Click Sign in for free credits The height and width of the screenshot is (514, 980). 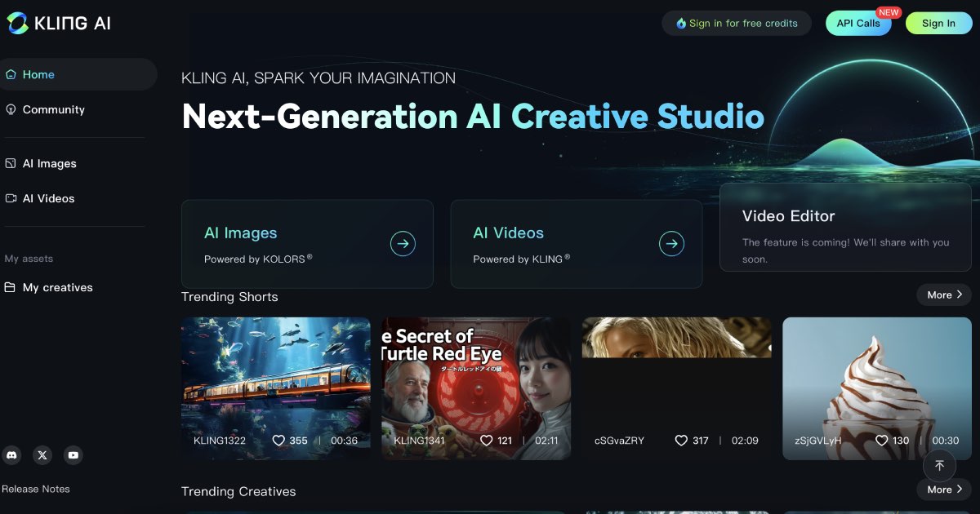[737, 23]
